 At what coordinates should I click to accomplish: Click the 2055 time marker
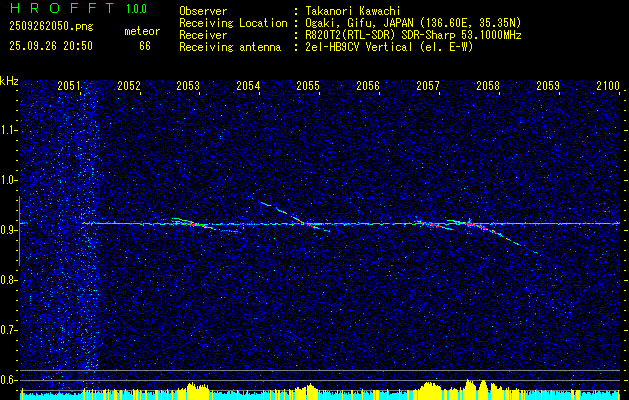[308, 85]
